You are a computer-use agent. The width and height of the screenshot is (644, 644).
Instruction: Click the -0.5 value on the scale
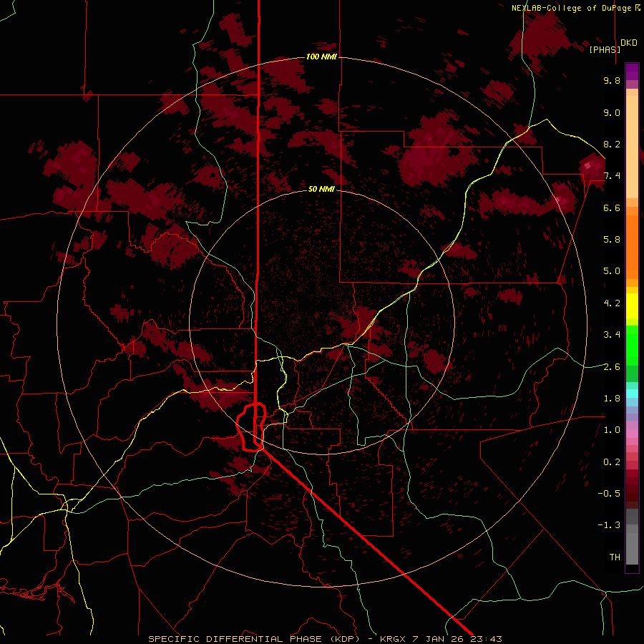point(609,494)
